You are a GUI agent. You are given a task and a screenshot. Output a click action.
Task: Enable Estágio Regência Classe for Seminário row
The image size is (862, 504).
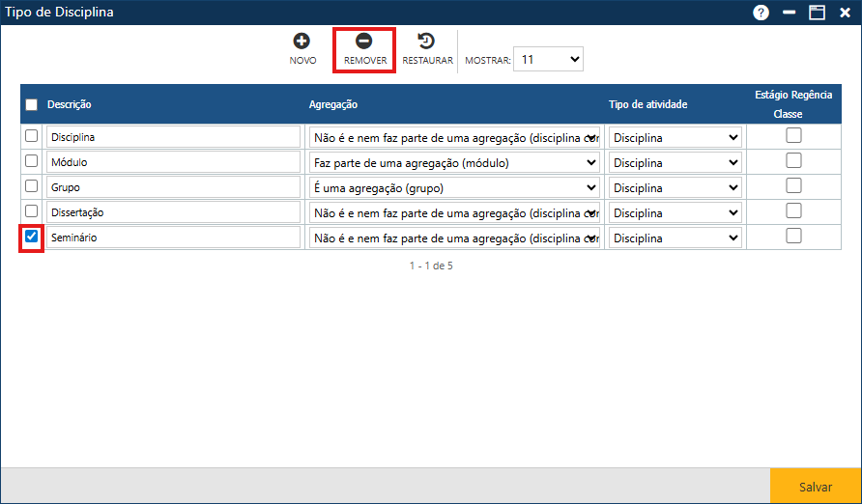click(x=793, y=237)
